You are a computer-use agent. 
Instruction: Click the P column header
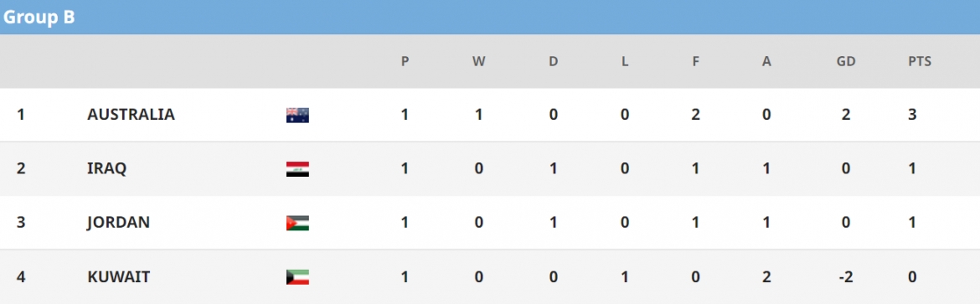tap(405, 62)
